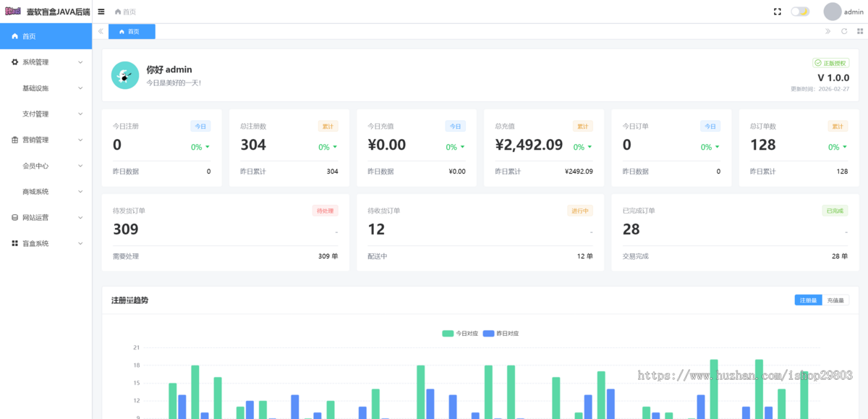Viewport: 868px width, 419px height.
Task: Click the home icon in the breadcrumb
Action: tap(118, 12)
